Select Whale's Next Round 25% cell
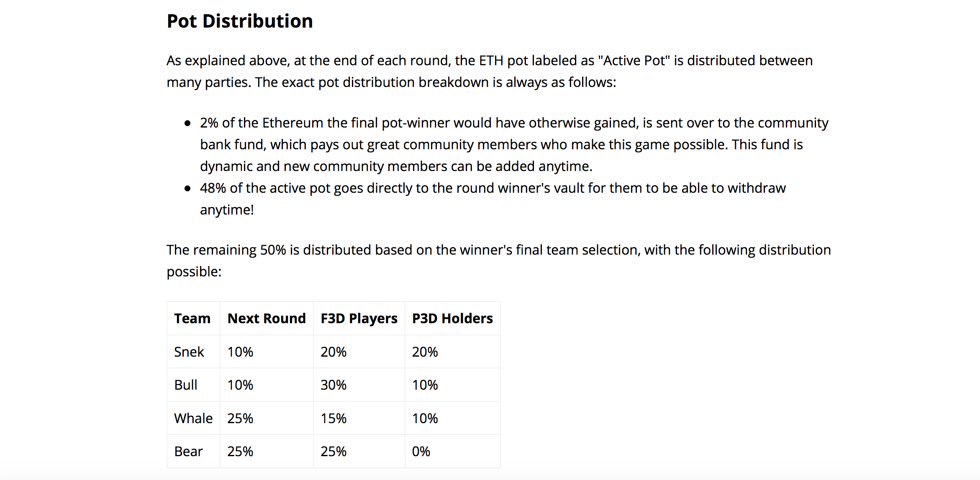This screenshot has width=980, height=480. pos(240,418)
